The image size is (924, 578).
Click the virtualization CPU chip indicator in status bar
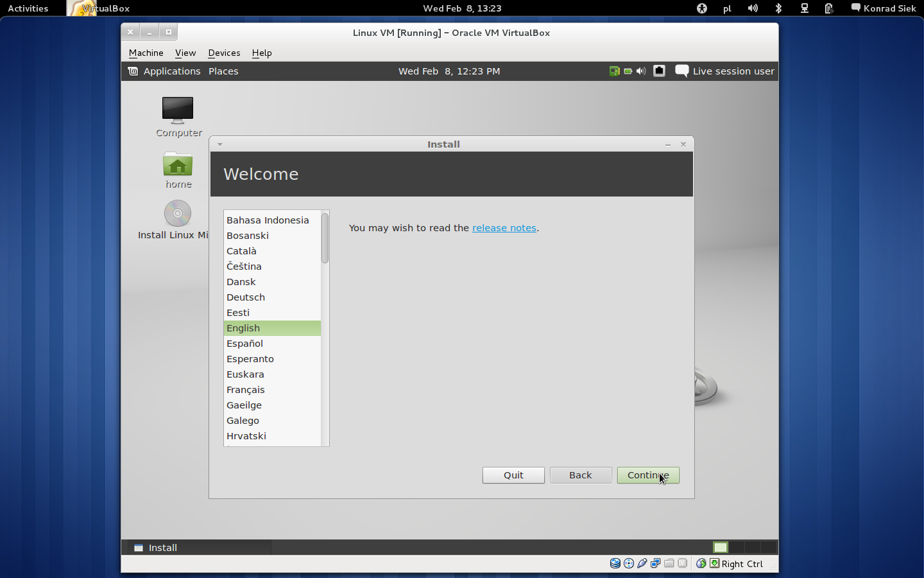click(683, 563)
